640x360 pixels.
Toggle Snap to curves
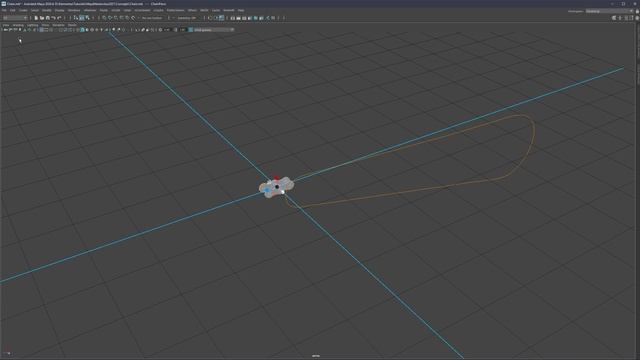click(110, 18)
